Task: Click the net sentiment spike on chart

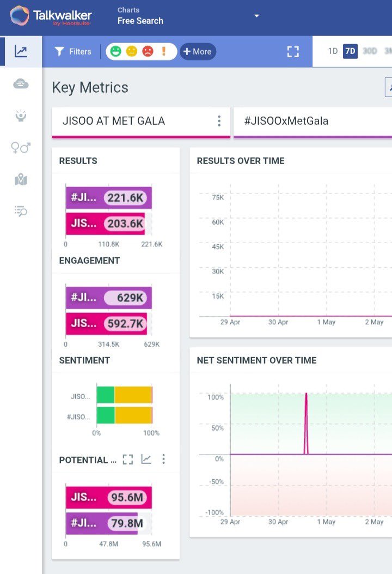Action: [306, 424]
